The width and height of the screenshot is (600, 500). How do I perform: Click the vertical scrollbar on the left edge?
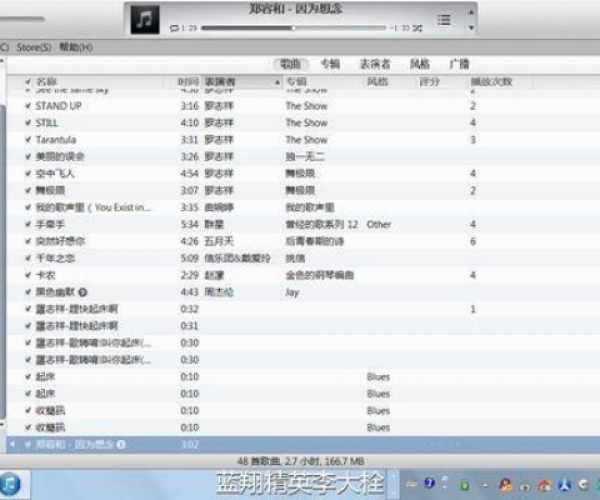[x=3, y=260]
